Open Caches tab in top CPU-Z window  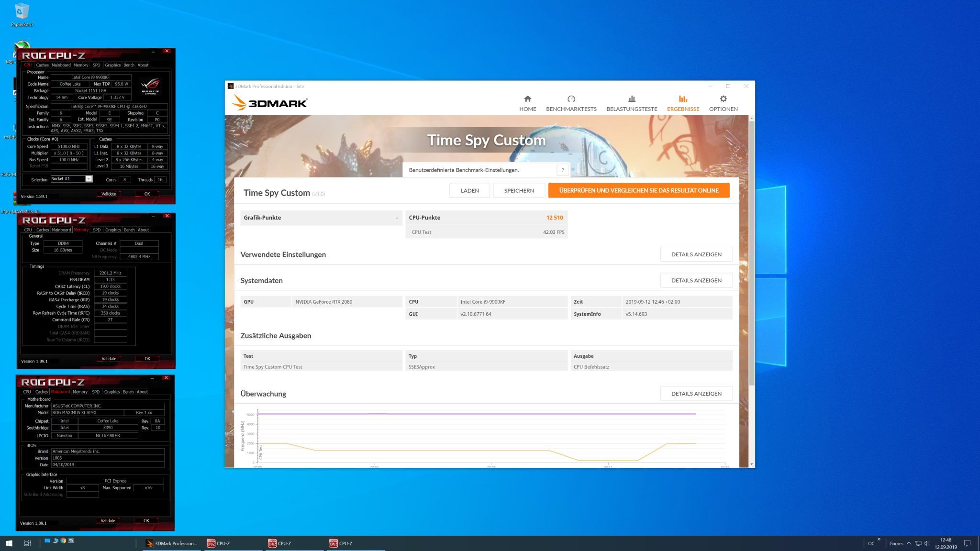[42, 65]
